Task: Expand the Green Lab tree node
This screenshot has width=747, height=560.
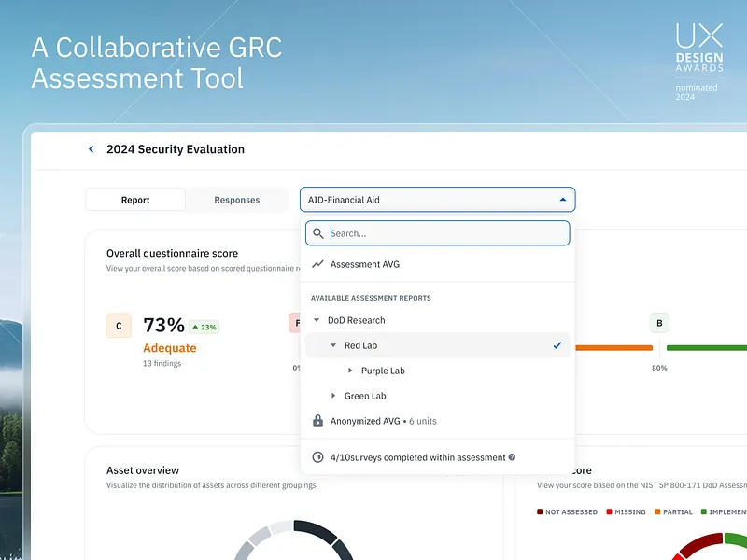Action: (333, 396)
